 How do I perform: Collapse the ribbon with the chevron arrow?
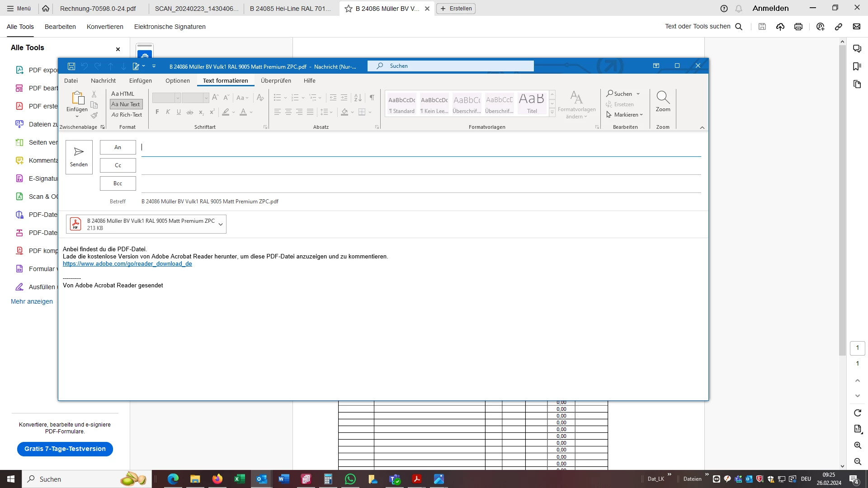tap(702, 127)
